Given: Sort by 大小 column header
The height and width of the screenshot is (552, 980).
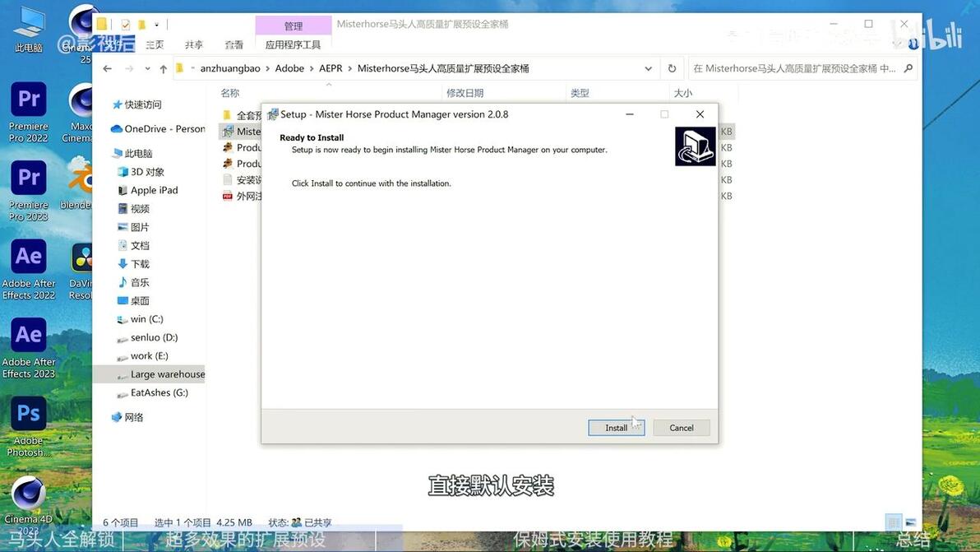Looking at the screenshot, I should click(683, 93).
